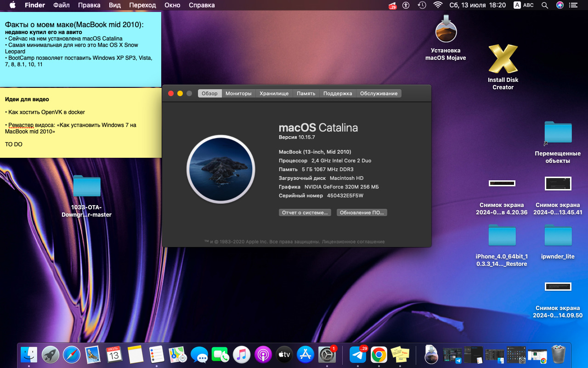Open the Podcasts app in the Dock
Image resolution: width=588 pixels, height=368 pixels.
tap(263, 355)
